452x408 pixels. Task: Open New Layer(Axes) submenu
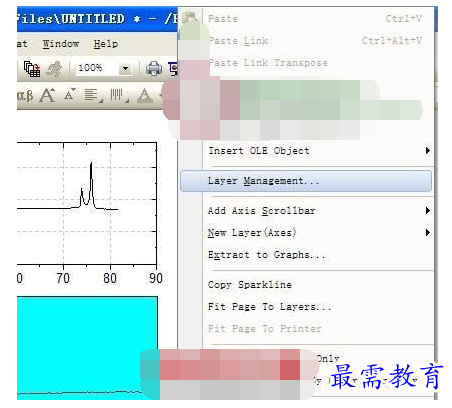306,233
